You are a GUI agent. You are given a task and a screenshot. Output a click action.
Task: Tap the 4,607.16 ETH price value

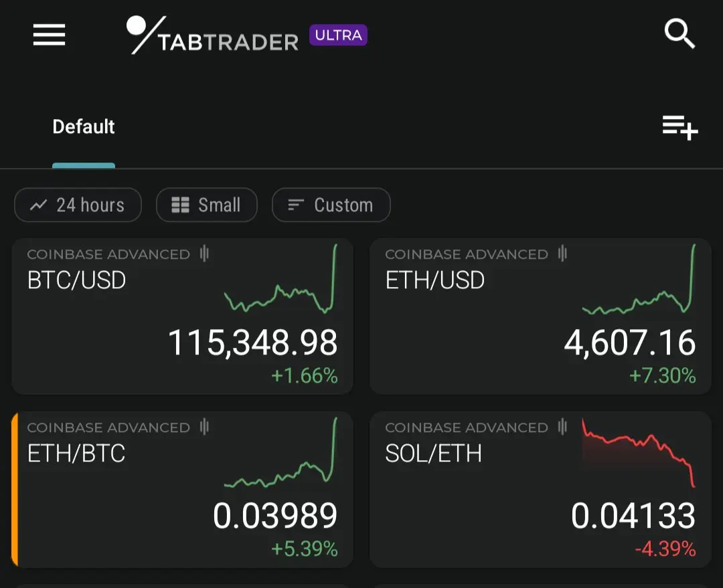pyautogui.click(x=630, y=343)
